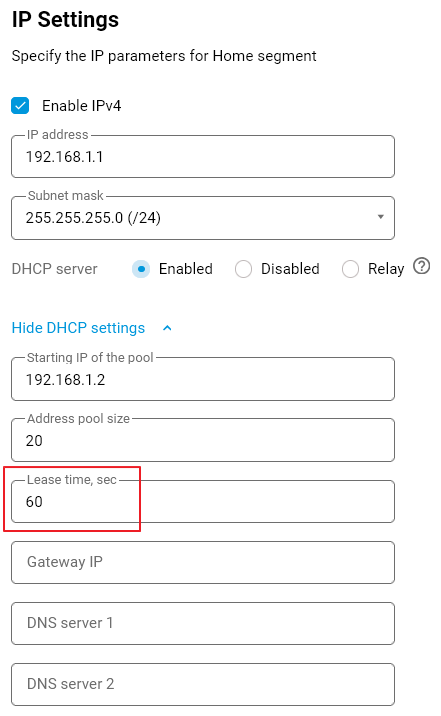This screenshot has height=716, width=441.
Task: Click 'Specify the IP parameters for Home segment' text
Action: click(164, 56)
